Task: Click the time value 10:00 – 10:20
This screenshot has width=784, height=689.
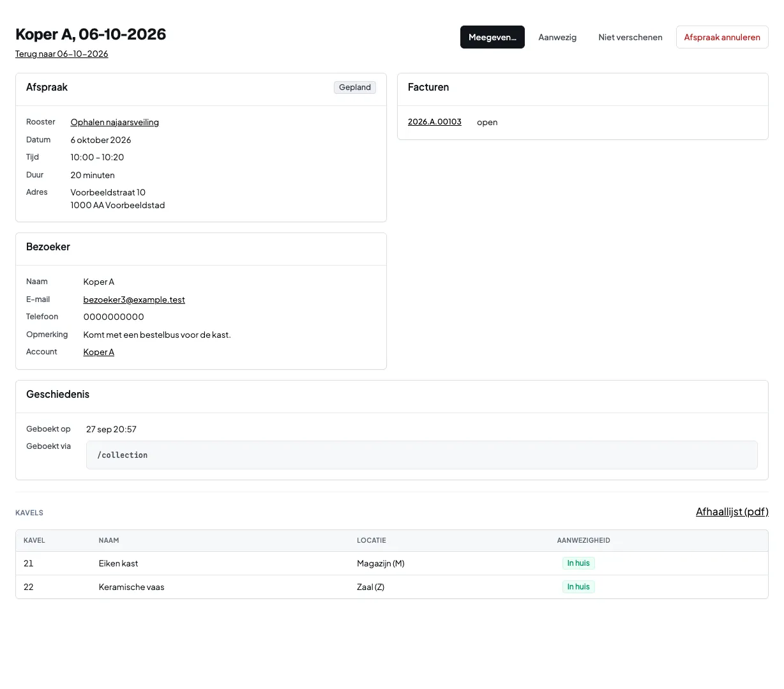Action: (97, 157)
